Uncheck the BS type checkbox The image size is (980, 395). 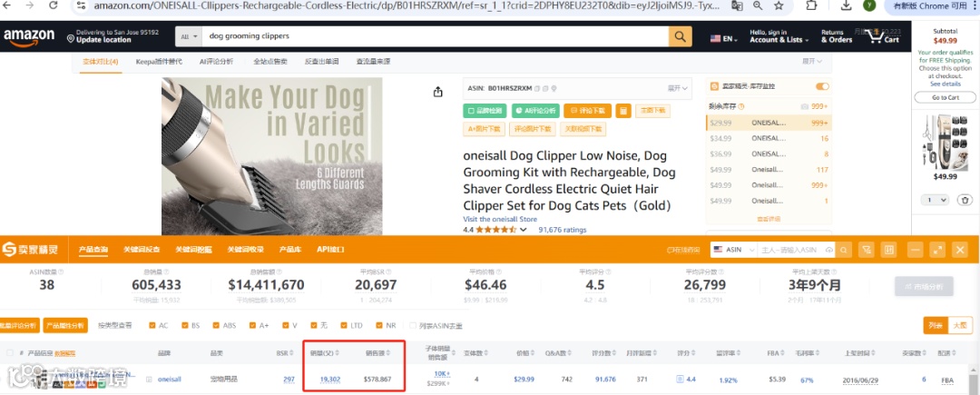click(185, 326)
